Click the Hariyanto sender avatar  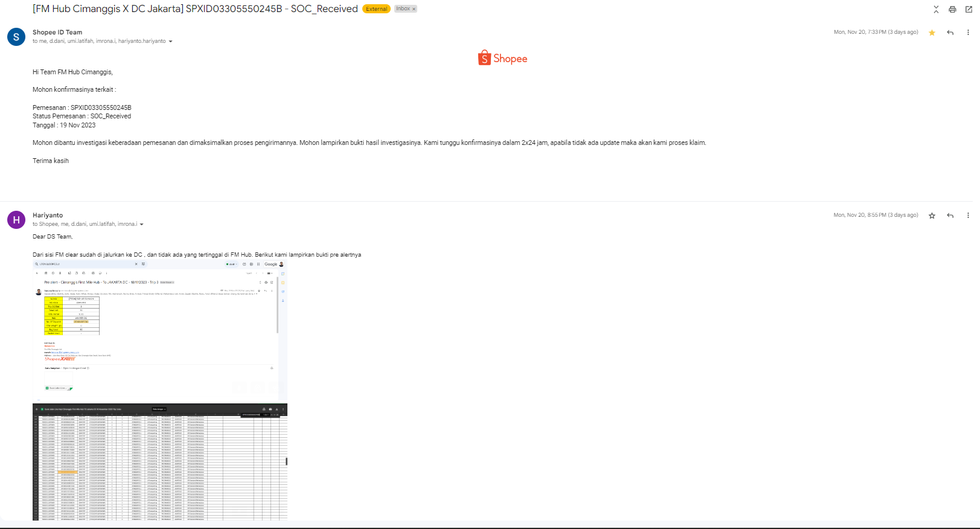tap(16, 220)
